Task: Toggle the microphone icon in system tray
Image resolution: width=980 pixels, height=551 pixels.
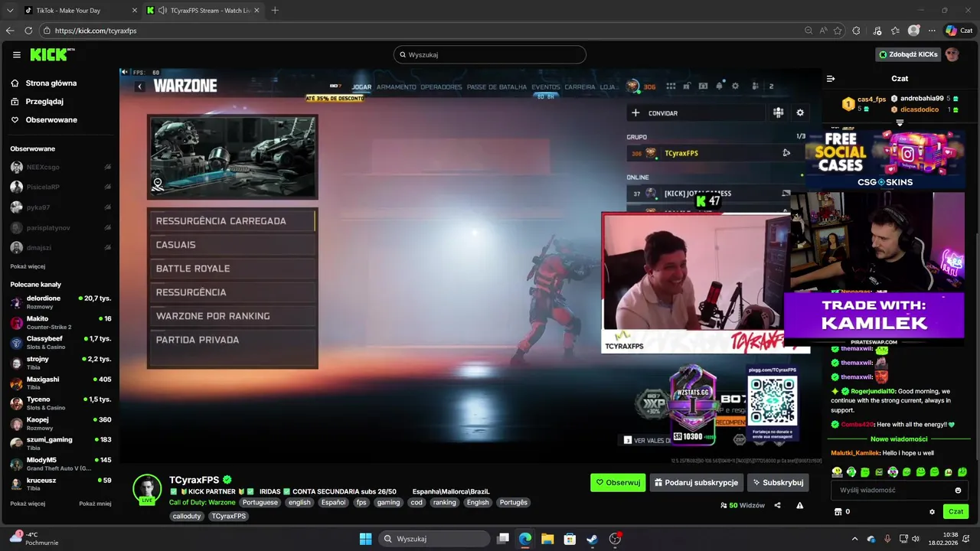Action: click(x=887, y=539)
